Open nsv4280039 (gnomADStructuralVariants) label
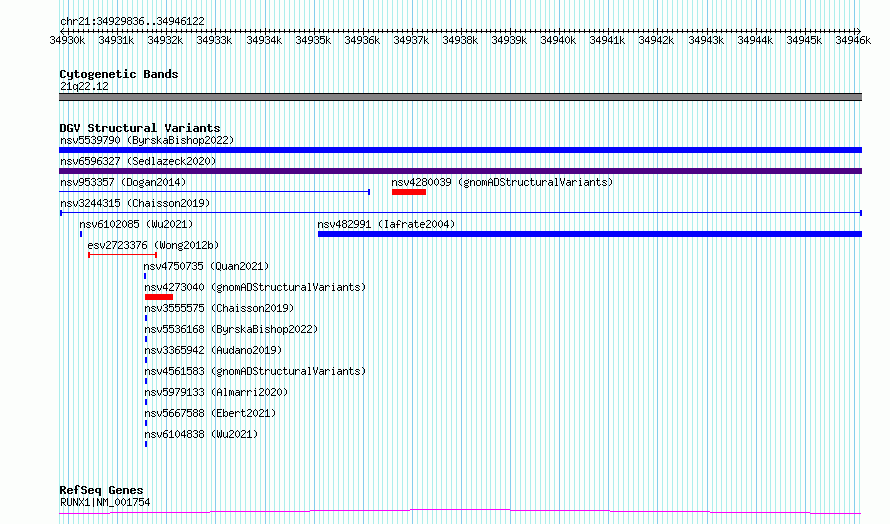Screen dimensions: 890x524 (502, 182)
